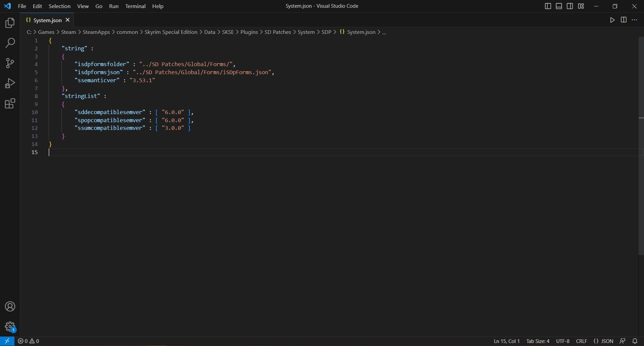
Task: Open the Accounts icon menu
Action: [10, 306]
